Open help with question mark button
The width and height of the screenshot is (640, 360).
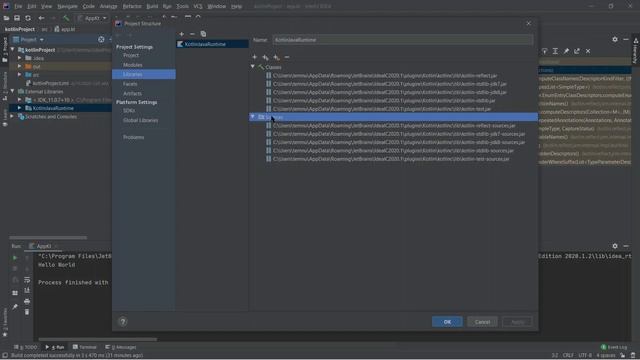(123, 322)
